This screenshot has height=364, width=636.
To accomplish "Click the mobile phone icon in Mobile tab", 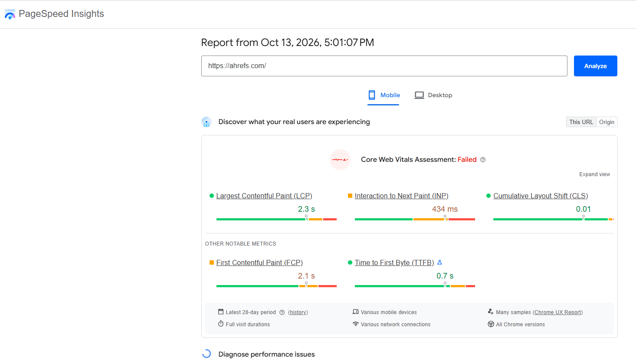I will (372, 95).
